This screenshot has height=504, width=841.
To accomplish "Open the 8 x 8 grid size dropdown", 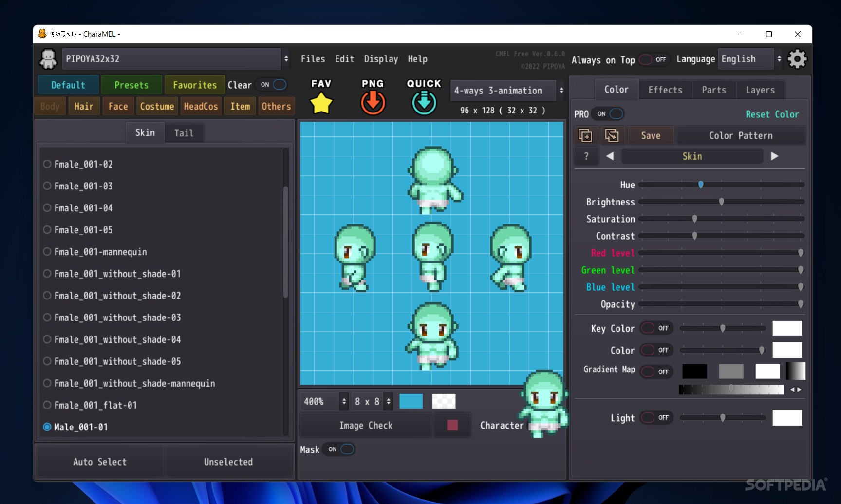I will point(373,401).
